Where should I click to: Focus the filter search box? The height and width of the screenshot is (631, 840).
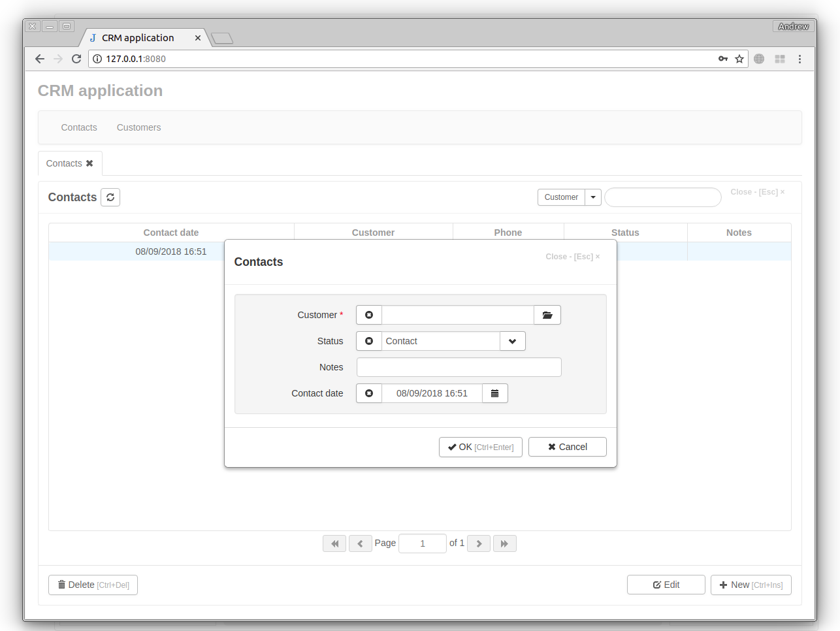tap(663, 197)
